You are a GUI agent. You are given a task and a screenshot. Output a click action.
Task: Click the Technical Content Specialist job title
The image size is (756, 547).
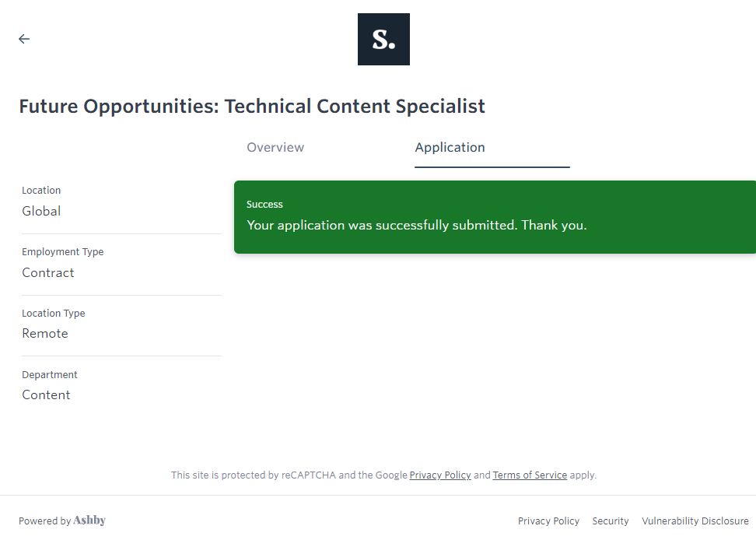[x=252, y=107]
